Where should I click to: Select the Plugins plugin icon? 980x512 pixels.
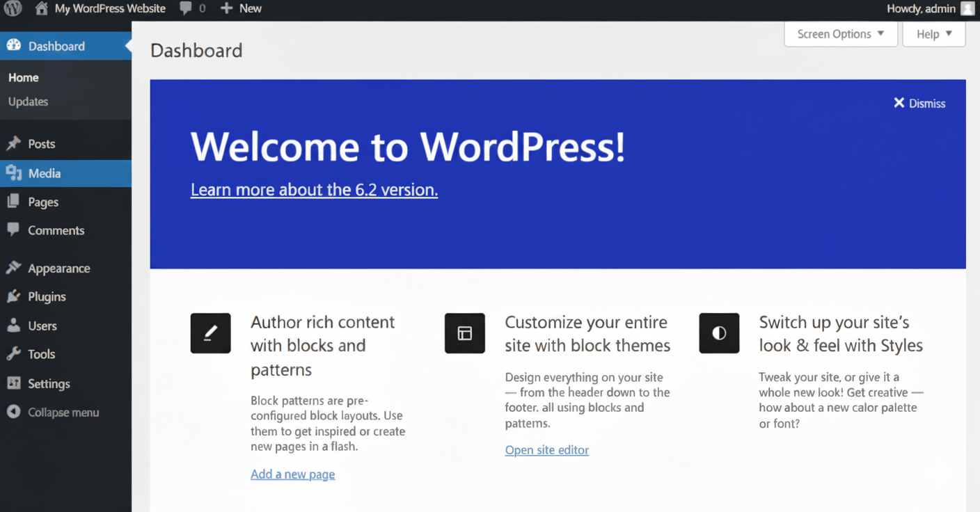tap(15, 296)
